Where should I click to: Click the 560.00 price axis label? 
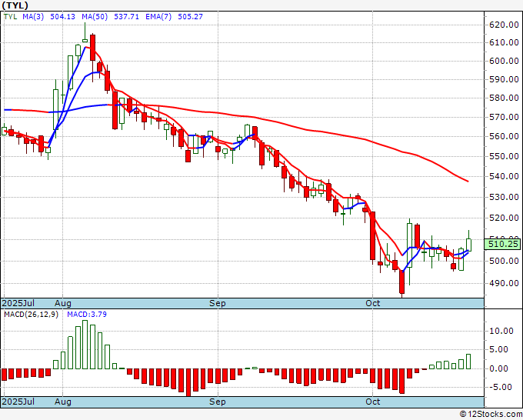[504, 136]
